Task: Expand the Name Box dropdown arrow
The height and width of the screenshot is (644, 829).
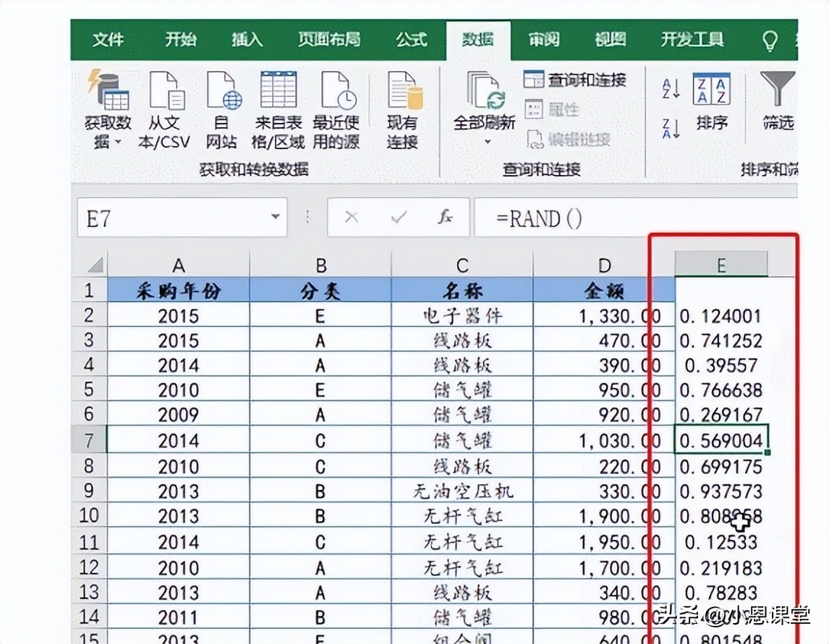Action: click(275, 217)
